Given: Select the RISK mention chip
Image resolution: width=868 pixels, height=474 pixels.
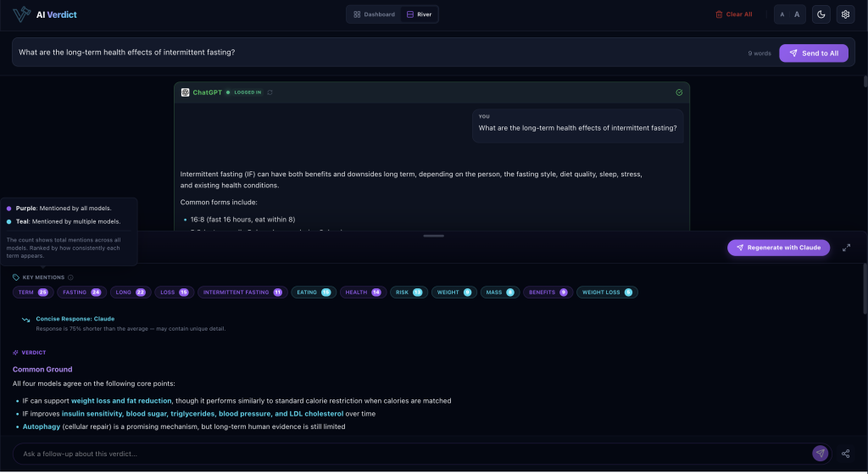Looking at the screenshot, I should (409, 293).
